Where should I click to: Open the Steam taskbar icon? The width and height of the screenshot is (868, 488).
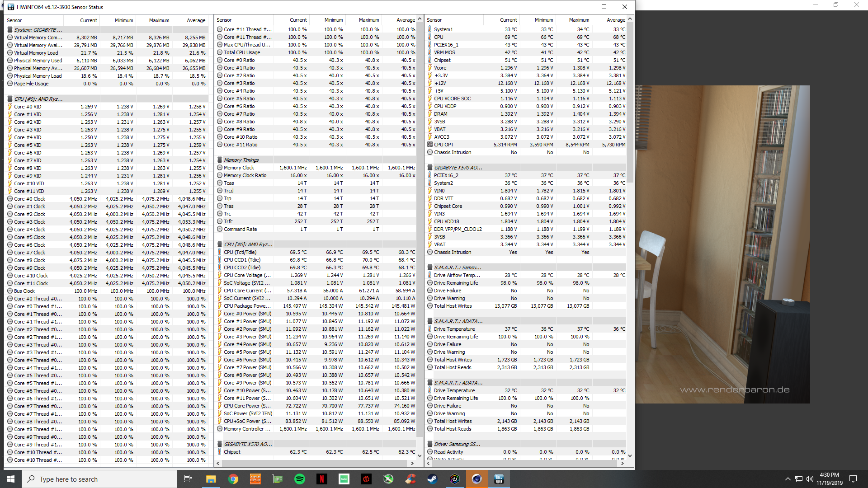pyautogui.click(x=433, y=479)
